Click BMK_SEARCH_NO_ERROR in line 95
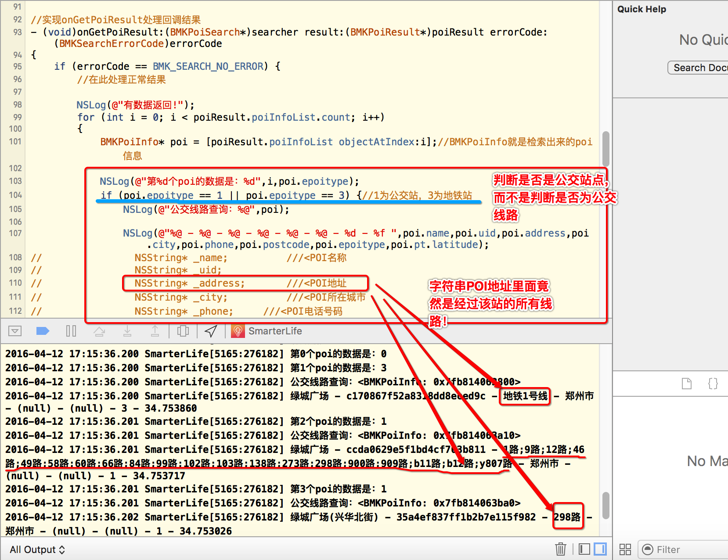728x560 pixels. pos(208,66)
